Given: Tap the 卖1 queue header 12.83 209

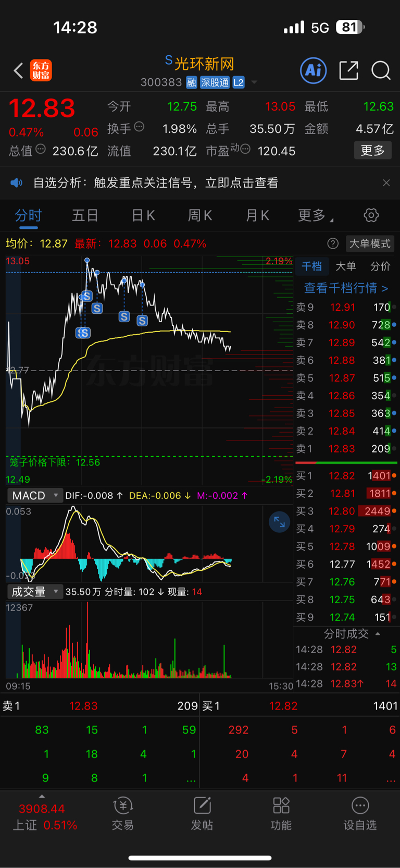Looking at the screenshot, I should click(x=100, y=706).
